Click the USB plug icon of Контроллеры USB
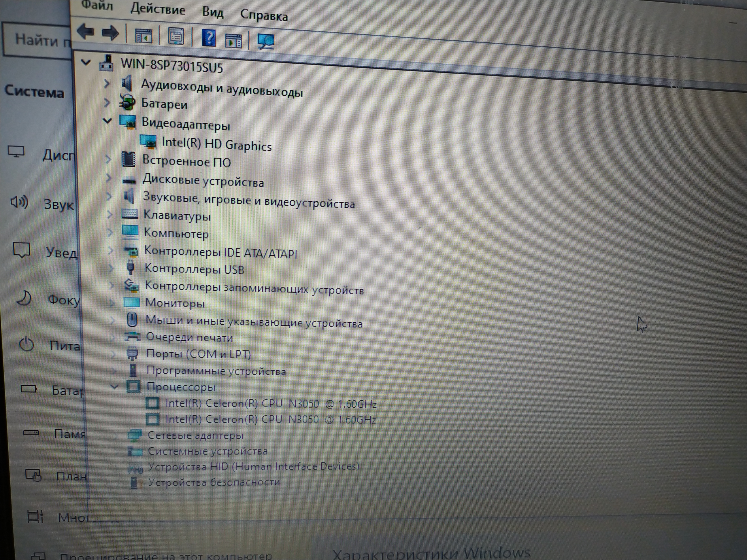747x560 pixels. pos(131,268)
